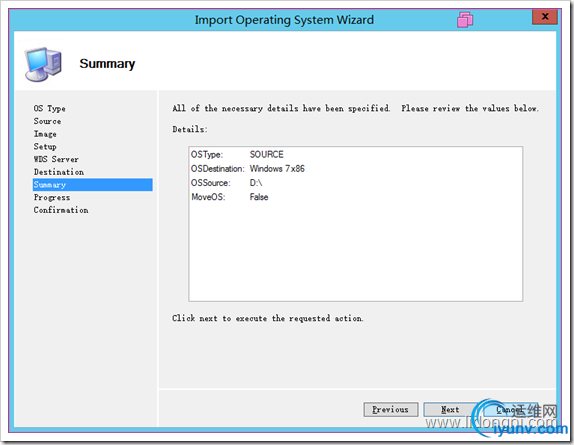Click the Previous button
The width and height of the screenshot is (574, 445).
(391, 410)
